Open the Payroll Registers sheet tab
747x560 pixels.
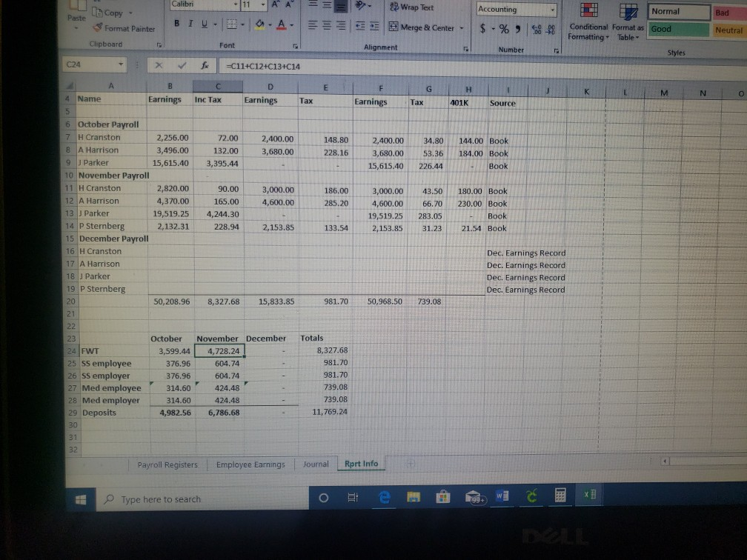coord(167,464)
